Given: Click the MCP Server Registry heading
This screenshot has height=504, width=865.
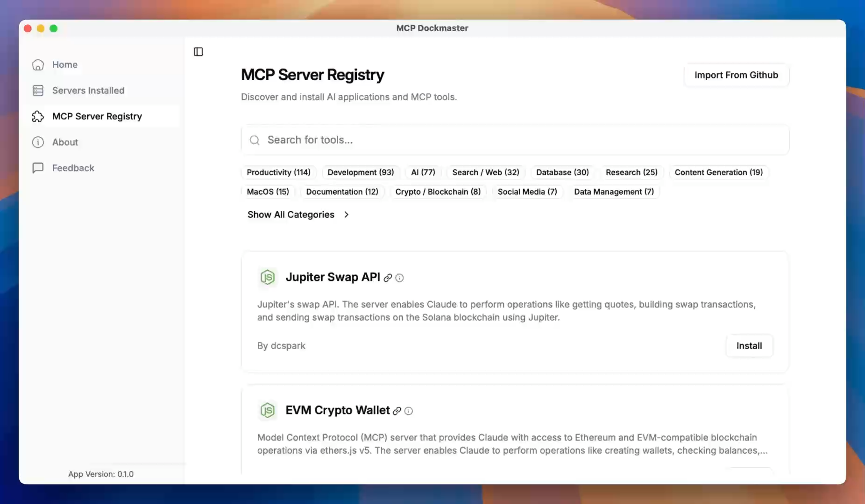Looking at the screenshot, I should 312,75.
